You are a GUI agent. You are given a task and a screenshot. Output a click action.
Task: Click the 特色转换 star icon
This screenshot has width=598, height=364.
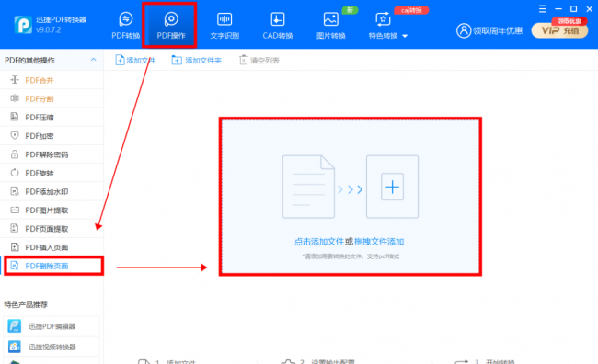coord(383,19)
